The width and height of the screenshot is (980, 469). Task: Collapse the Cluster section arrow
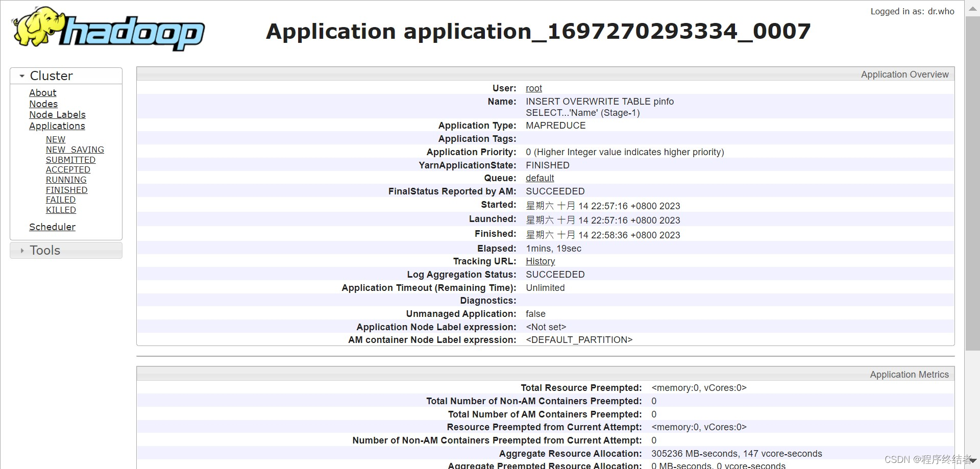click(x=22, y=76)
